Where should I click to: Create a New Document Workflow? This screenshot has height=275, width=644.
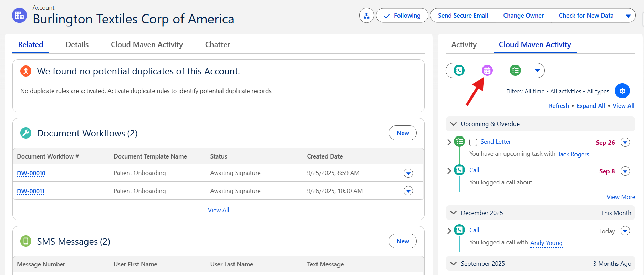point(403,133)
